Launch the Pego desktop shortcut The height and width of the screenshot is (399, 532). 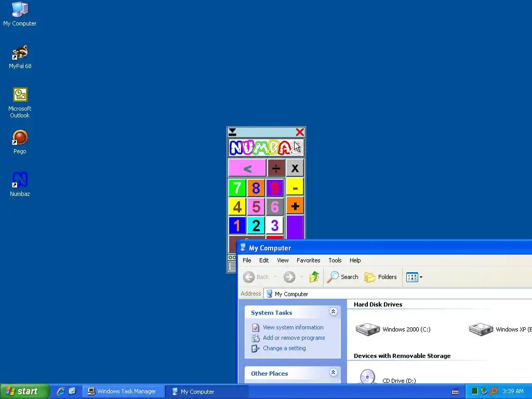20,142
